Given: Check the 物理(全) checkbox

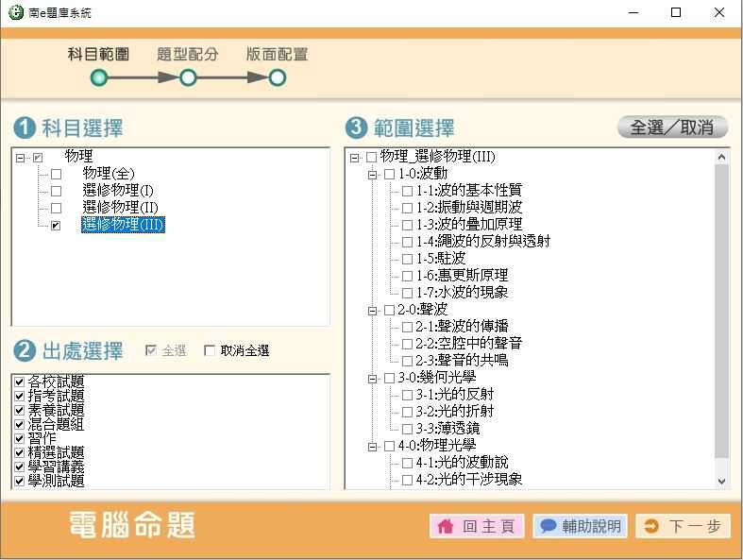Looking at the screenshot, I should 56,174.
